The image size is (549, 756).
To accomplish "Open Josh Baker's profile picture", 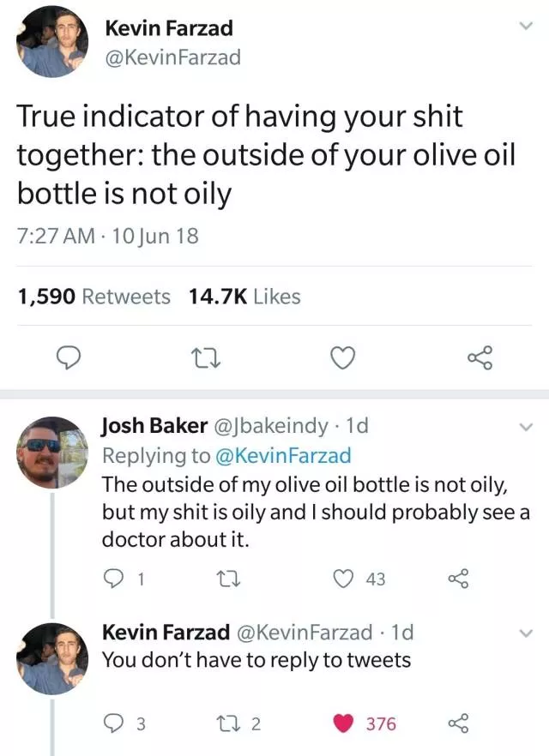I will point(53,453).
